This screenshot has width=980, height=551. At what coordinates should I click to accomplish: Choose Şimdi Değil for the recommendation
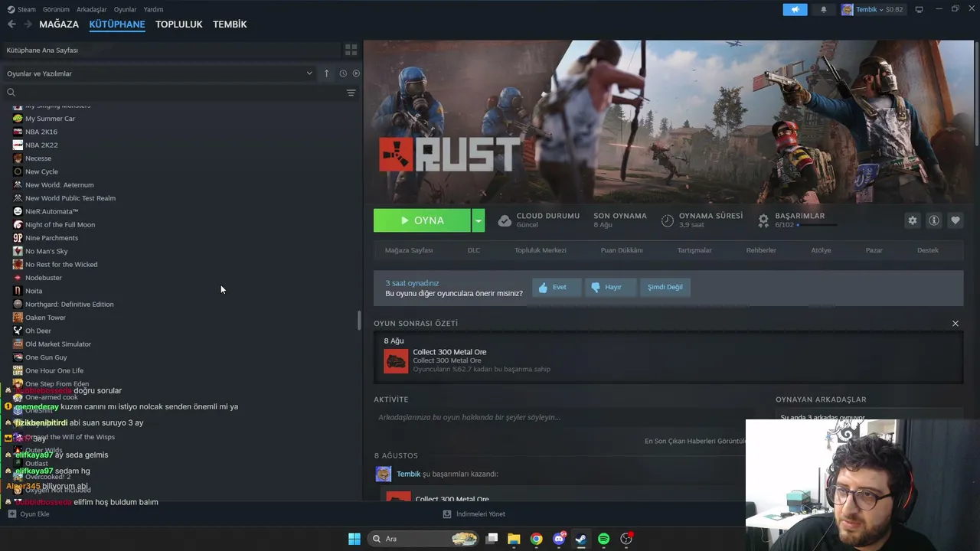[665, 288]
